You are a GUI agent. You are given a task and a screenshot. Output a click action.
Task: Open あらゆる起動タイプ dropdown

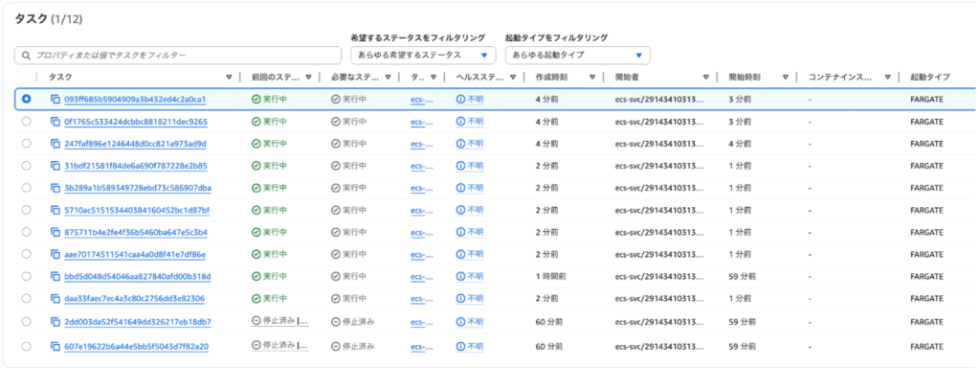[x=577, y=55]
